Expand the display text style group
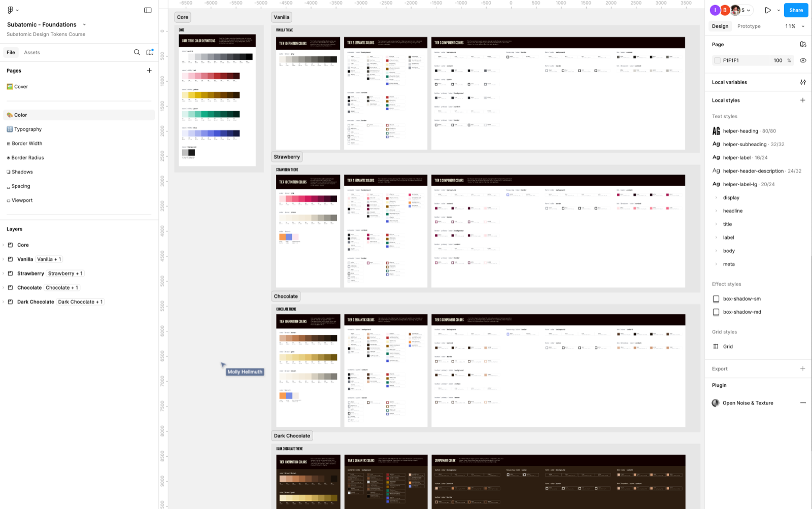 (717, 198)
